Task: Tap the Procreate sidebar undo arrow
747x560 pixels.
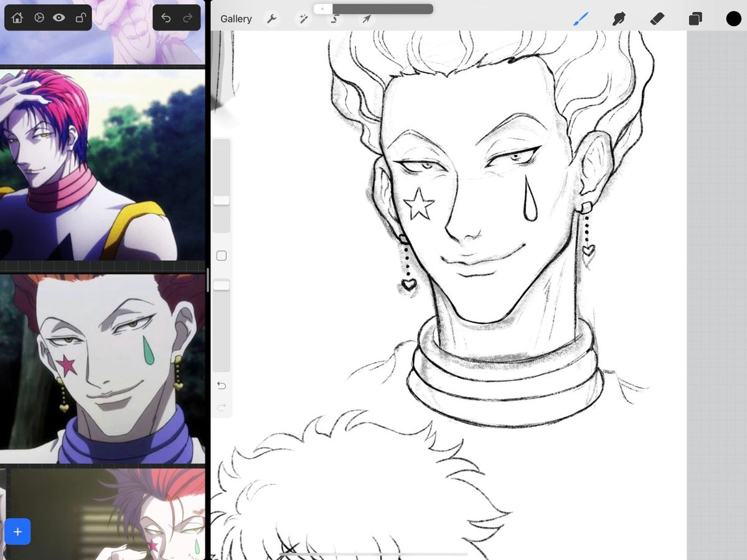Action: (222, 386)
